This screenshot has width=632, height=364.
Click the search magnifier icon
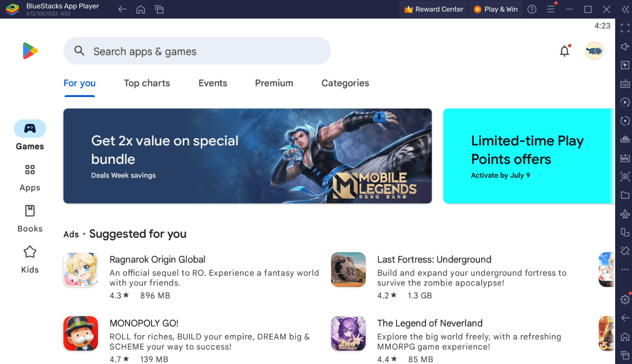(79, 51)
